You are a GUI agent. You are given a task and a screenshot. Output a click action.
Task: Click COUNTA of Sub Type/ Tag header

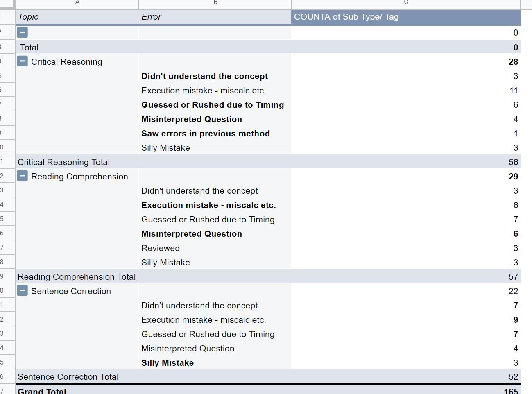coord(346,17)
